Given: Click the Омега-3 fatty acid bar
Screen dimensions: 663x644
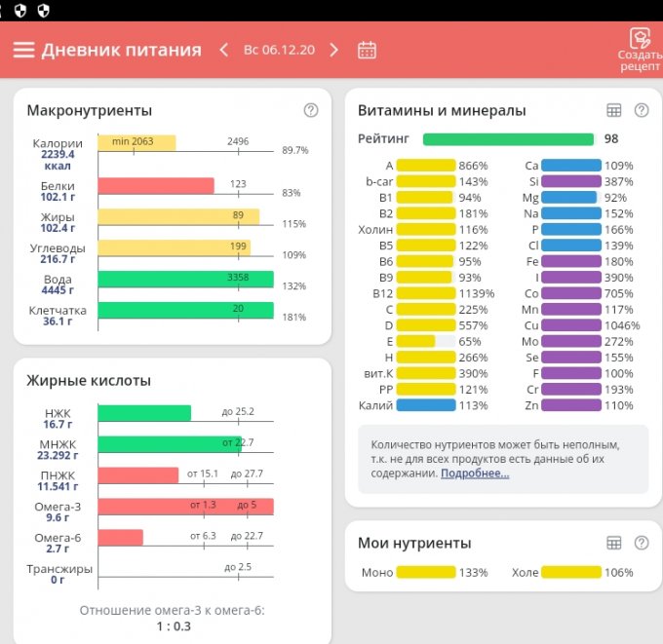Looking at the screenshot, I should pyautogui.click(x=185, y=507).
